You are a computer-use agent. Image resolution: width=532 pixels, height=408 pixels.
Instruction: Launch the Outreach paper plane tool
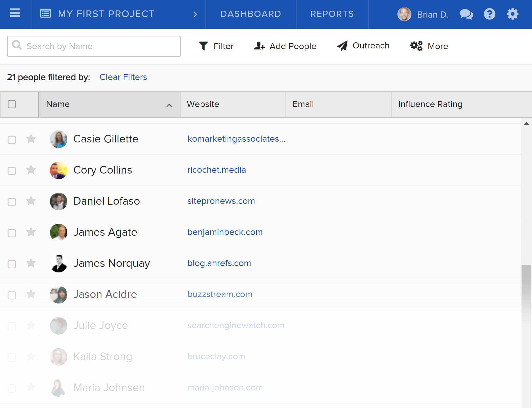pos(363,46)
